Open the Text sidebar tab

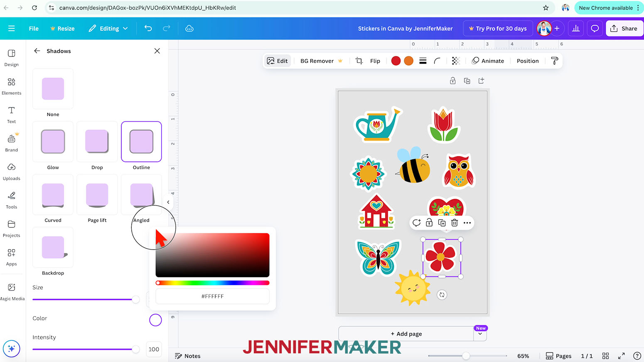pos(12,115)
